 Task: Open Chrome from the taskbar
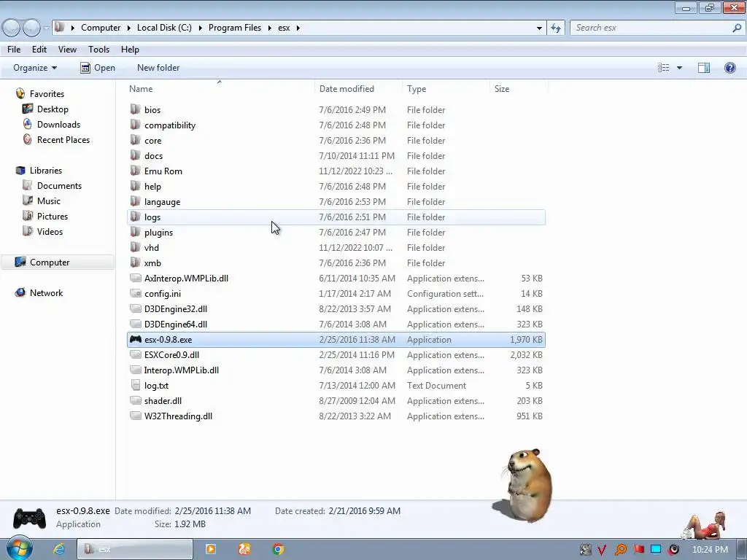(x=278, y=549)
